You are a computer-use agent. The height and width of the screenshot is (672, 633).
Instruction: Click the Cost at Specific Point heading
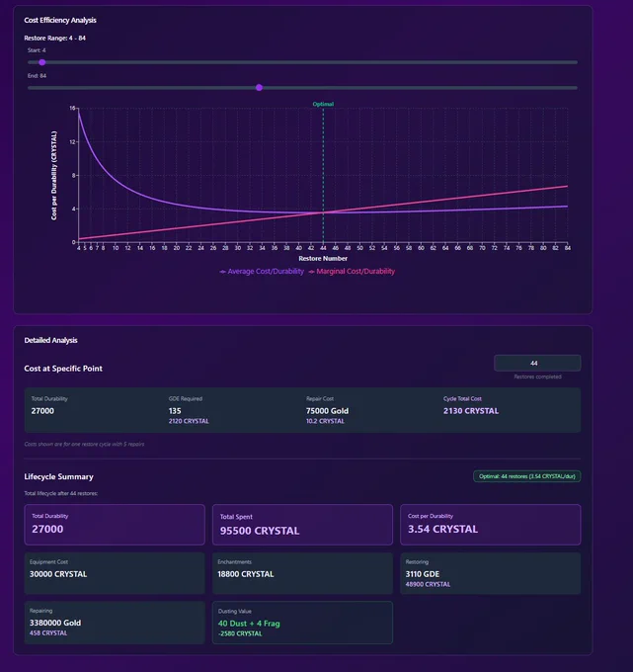click(x=63, y=369)
